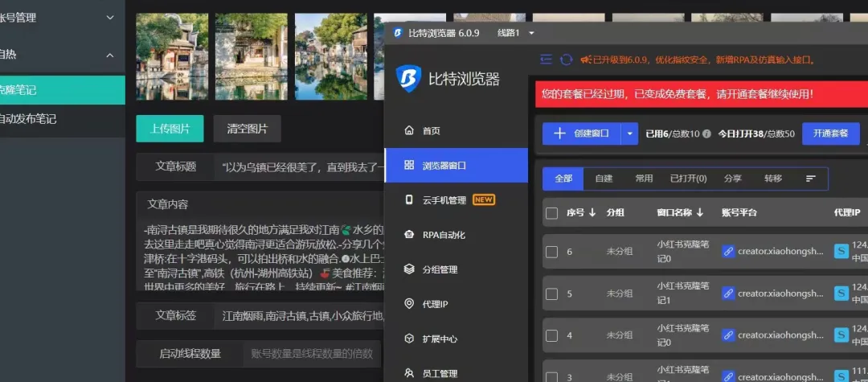Click the refresh icon in BitBrowser header
Viewport: 868px width, 382px height.
pyautogui.click(x=566, y=60)
